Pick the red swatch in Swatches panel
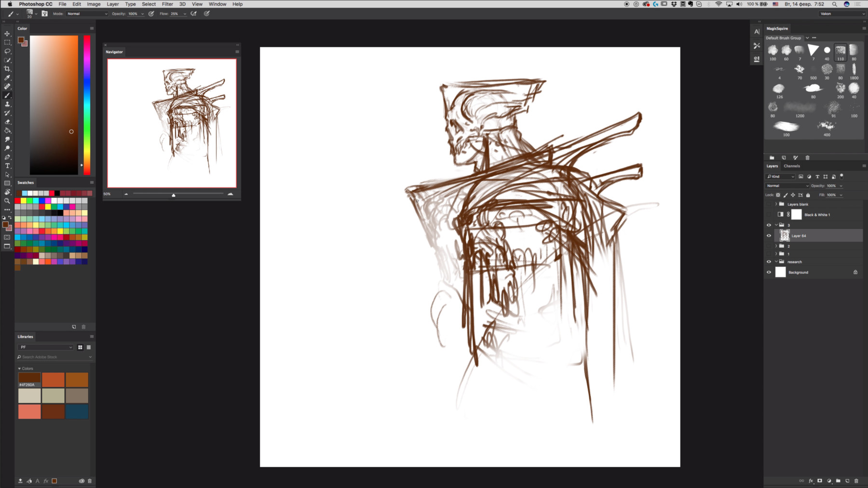The width and height of the screenshot is (868, 488). [18, 200]
